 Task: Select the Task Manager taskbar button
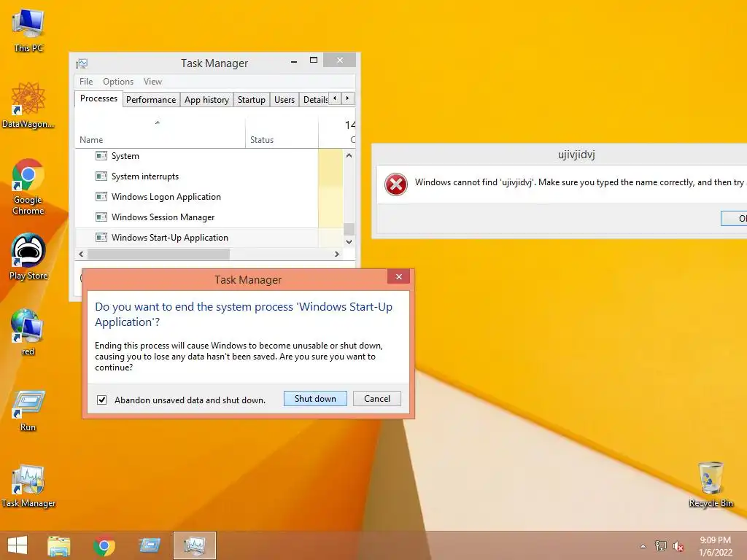point(194,545)
